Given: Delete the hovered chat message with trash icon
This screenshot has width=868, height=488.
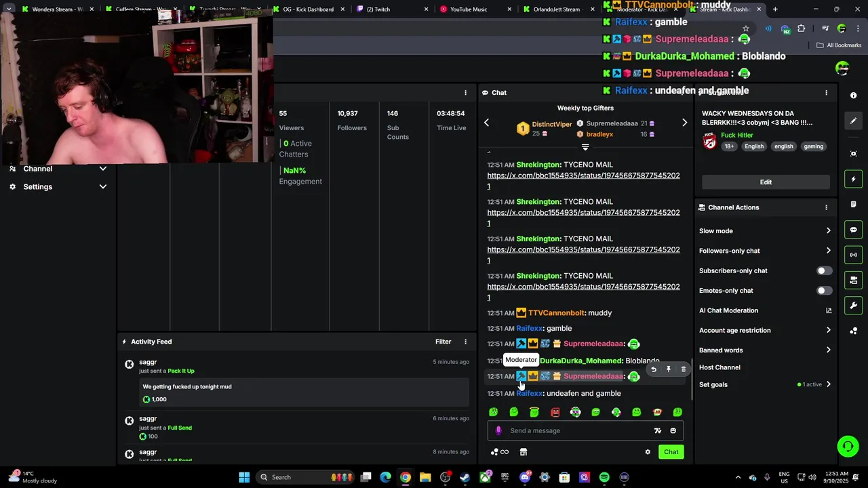Looking at the screenshot, I should (x=684, y=369).
